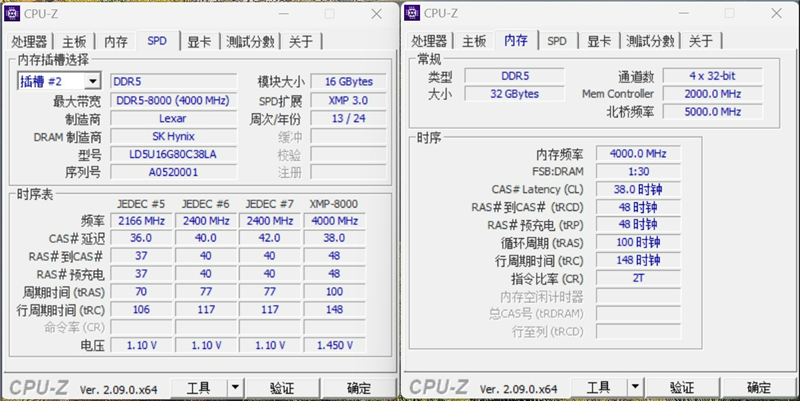Click the 1:30 FSB:DRAM value

638,171
